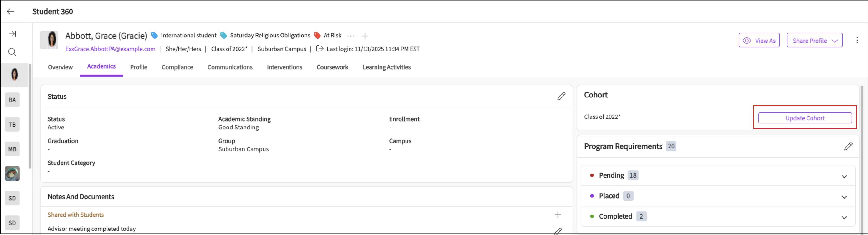This screenshot has height=235, width=868.
Task: Add a shared note with plus icon
Action: pos(558,215)
